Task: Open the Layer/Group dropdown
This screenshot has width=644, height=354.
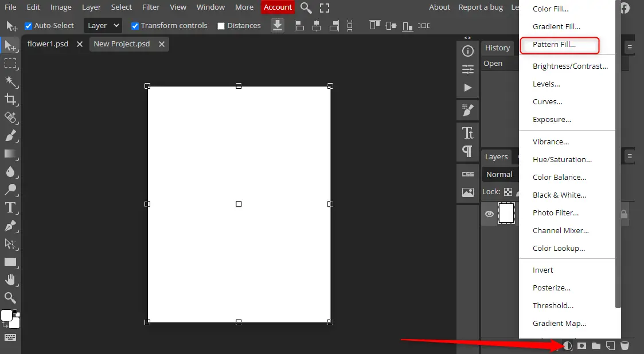Action: (103, 26)
